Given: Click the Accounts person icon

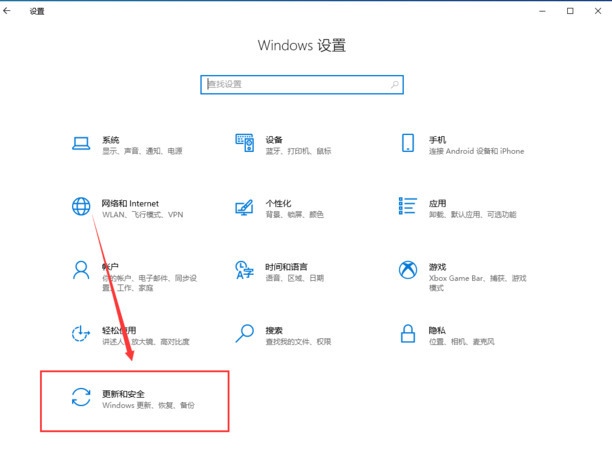Looking at the screenshot, I should coord(81,270).
